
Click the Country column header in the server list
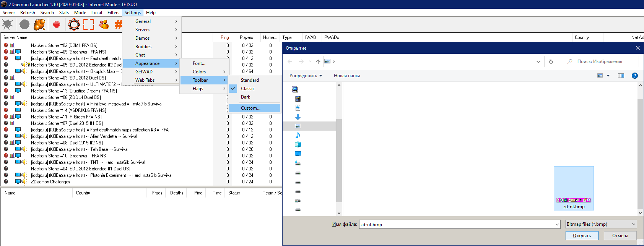587,37
